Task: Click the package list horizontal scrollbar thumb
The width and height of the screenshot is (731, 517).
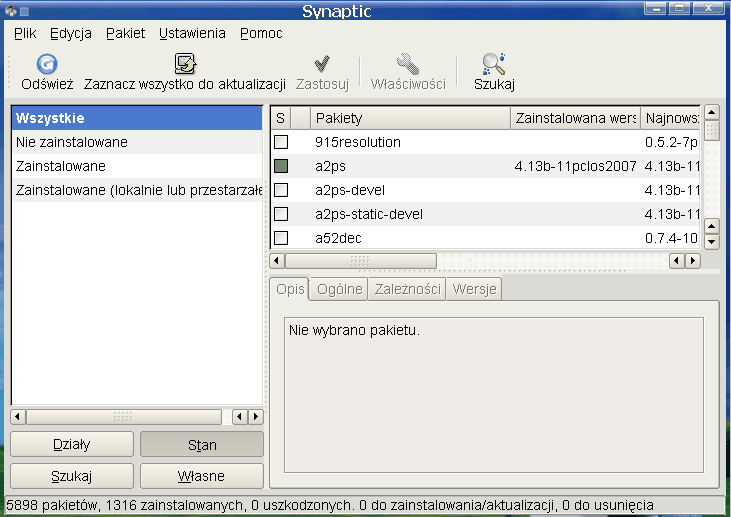Action: [x=361, y=261]
